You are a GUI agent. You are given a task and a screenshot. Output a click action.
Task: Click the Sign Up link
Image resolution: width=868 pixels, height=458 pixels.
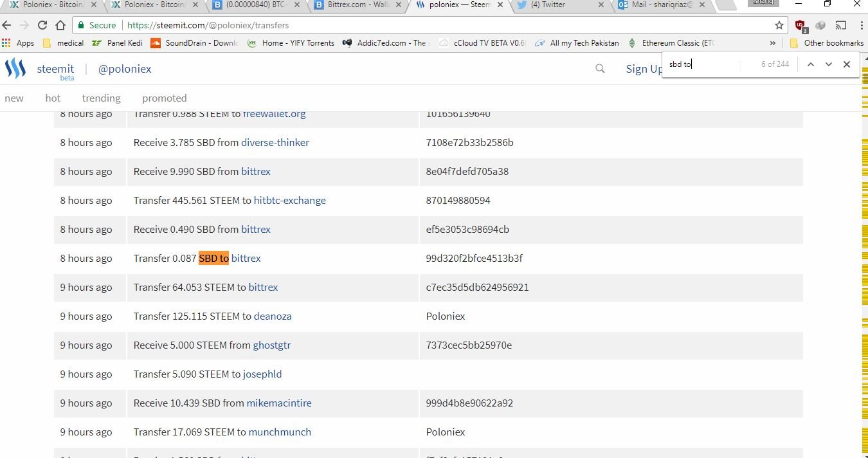coord(644,69)
